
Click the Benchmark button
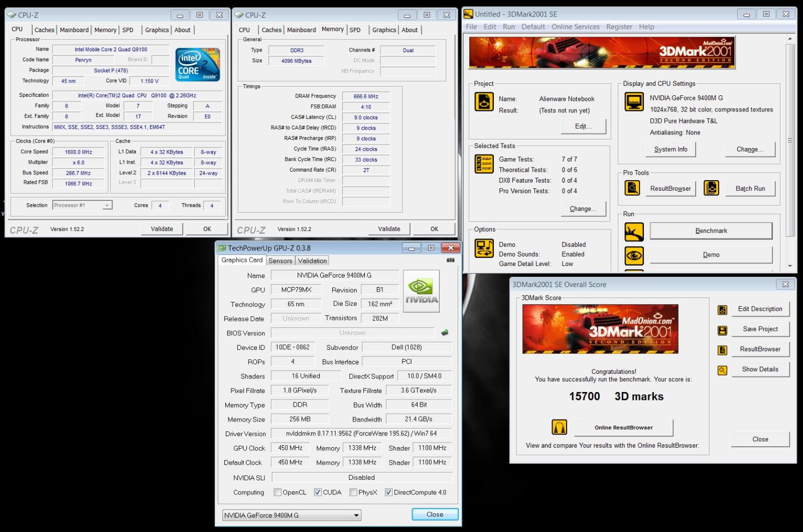coord(711,231)
